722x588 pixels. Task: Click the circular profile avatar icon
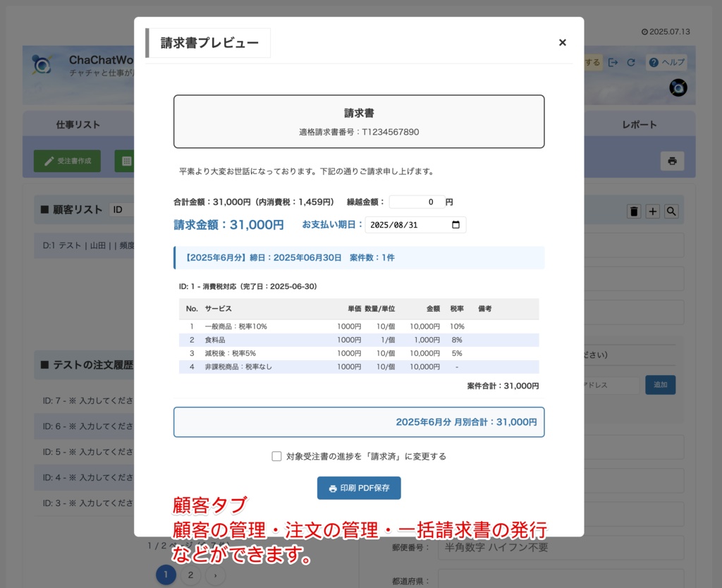677,87
